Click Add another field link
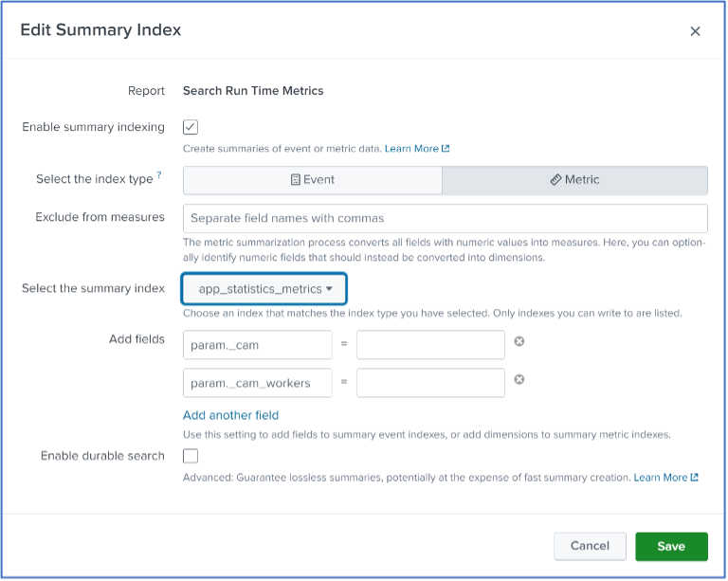Viewport: 728px width, 581px height. (230, 415)
